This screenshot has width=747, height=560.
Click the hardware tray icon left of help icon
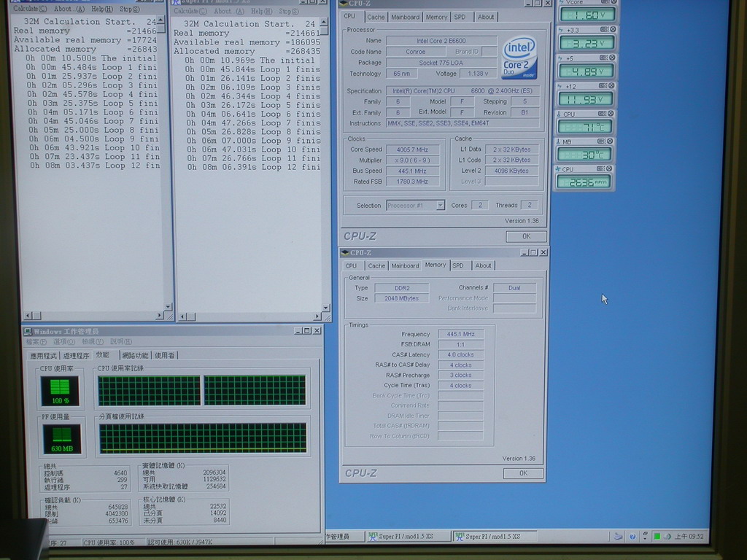click(618, 536)
